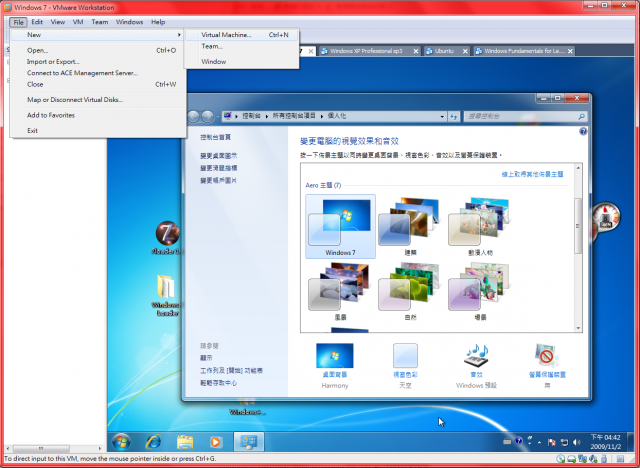Open the Team menu
Image resolution: width=640 pixels, height=468 pixels.
[100, 22]
